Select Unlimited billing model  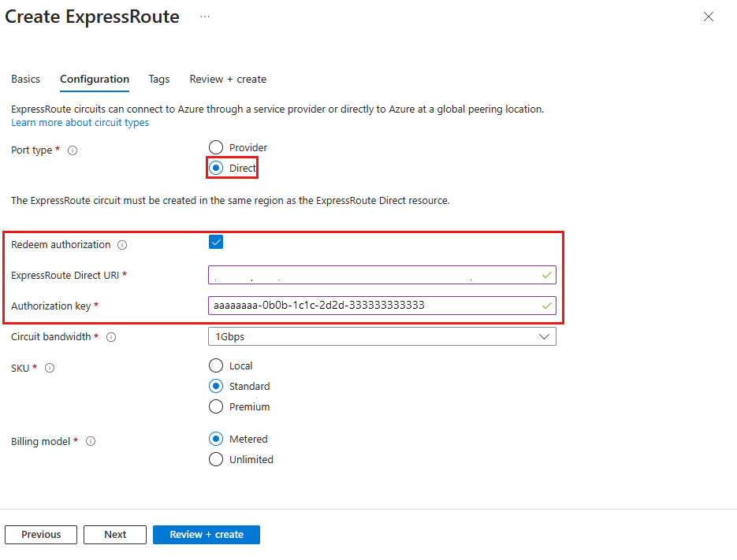pos(216,459)
